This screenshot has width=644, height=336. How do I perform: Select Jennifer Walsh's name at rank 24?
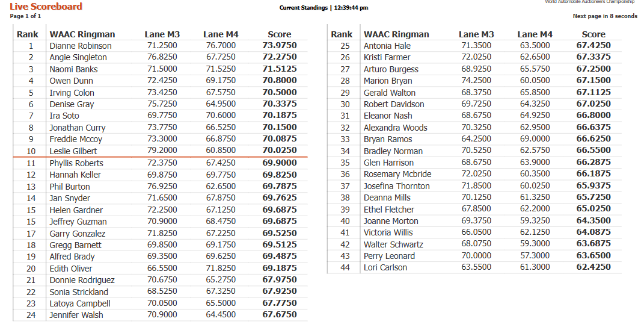tap(76, 315)
